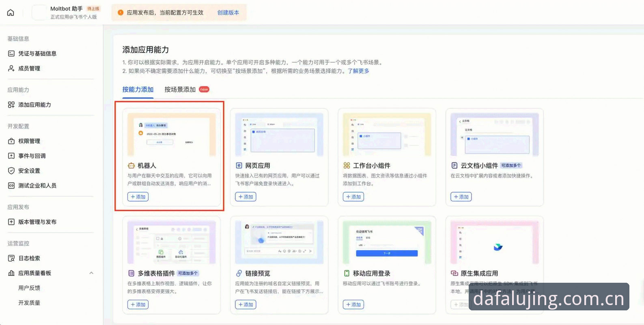Click the 测试企业和人员 icon
The height and width of the screenshot is (325, 644).
point(11,186)
